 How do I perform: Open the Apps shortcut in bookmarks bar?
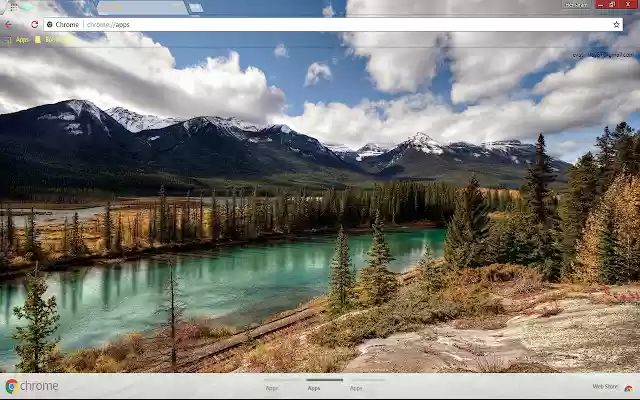click(17, 40)
